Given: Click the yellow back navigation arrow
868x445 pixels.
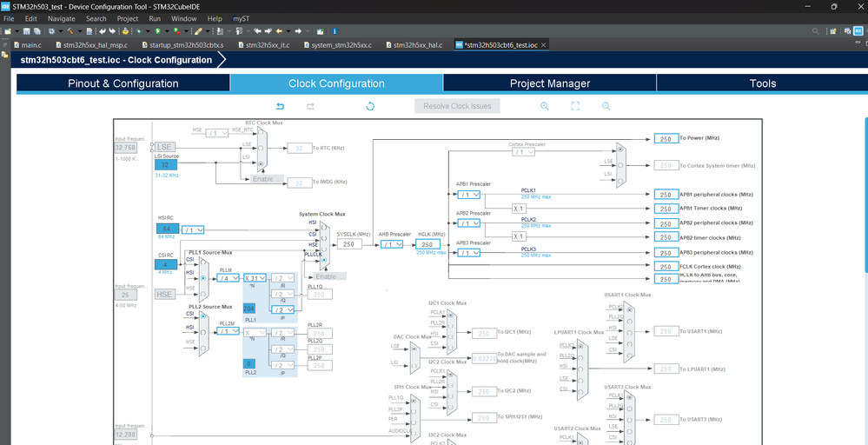Looking at the screenshot, I should pyautogui.click(x=279, y=31).
